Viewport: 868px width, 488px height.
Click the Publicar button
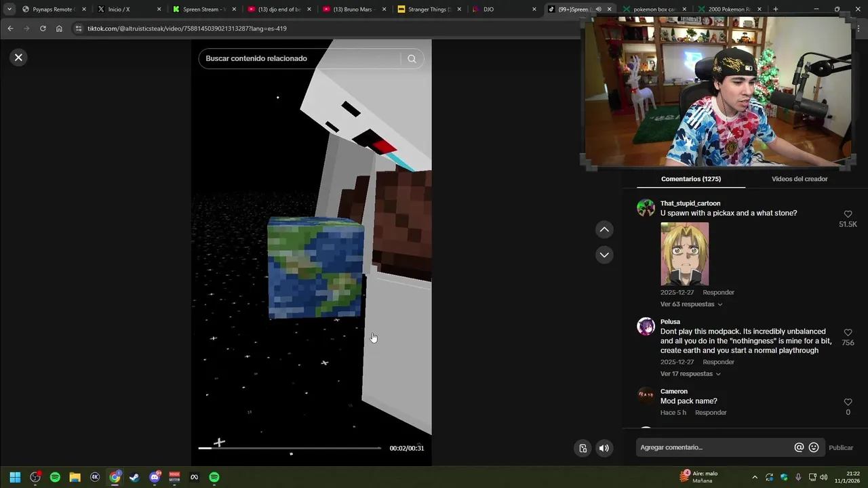pyautogui.click(x=841, y=448)
